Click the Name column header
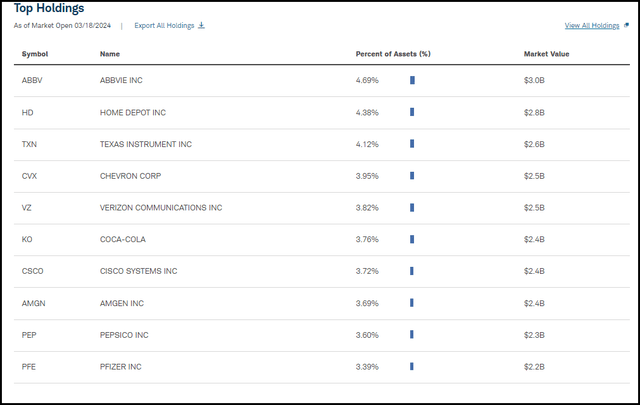Screen dimensions: 640x405 [x=110, y=54]
